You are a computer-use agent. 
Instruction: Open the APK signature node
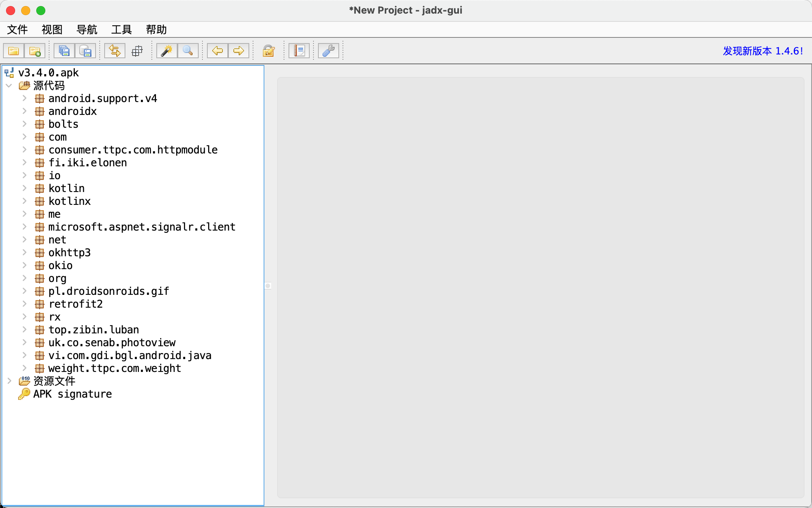point(73,394)
